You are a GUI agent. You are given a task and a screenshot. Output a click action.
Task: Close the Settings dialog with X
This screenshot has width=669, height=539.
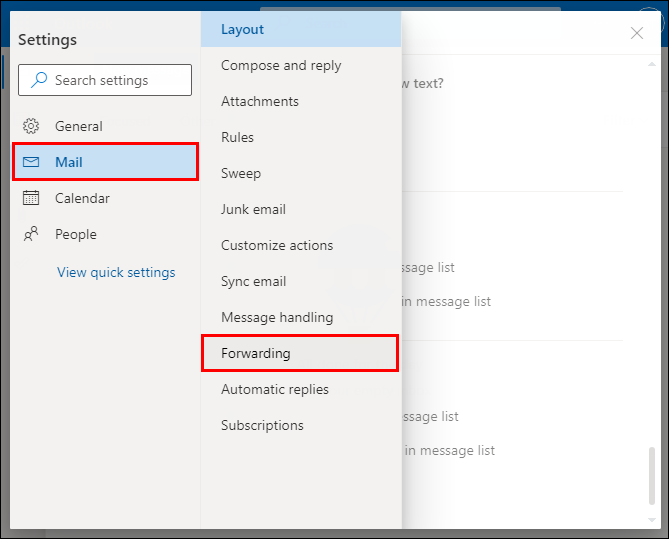point(637,33)
